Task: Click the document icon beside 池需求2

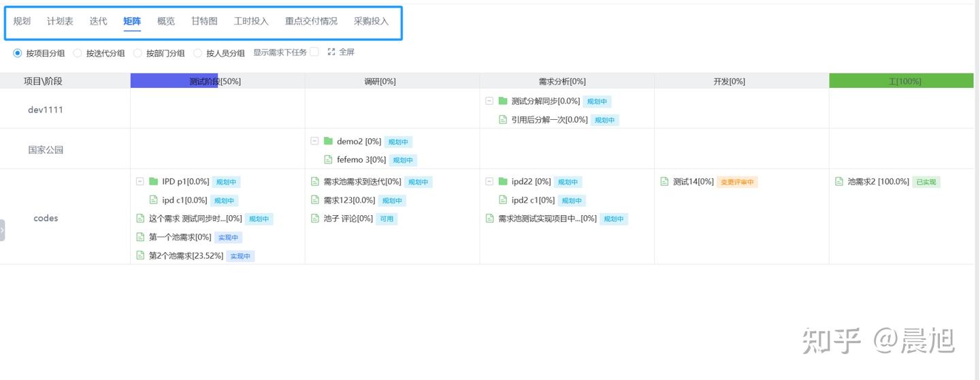Action: (839, 182)
